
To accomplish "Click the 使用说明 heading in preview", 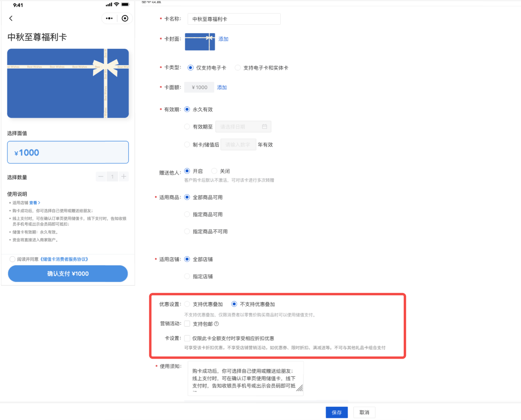I will pos(17,194).
